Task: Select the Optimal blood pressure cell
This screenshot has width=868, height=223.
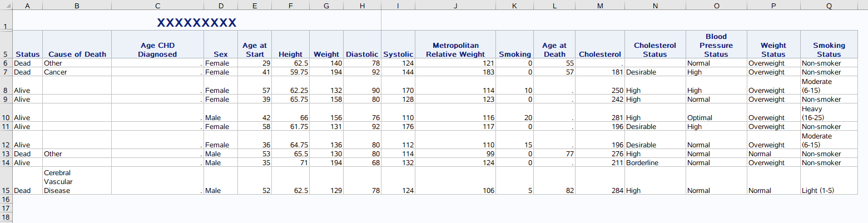Action: pyautogui.click(x=716, y=118)
